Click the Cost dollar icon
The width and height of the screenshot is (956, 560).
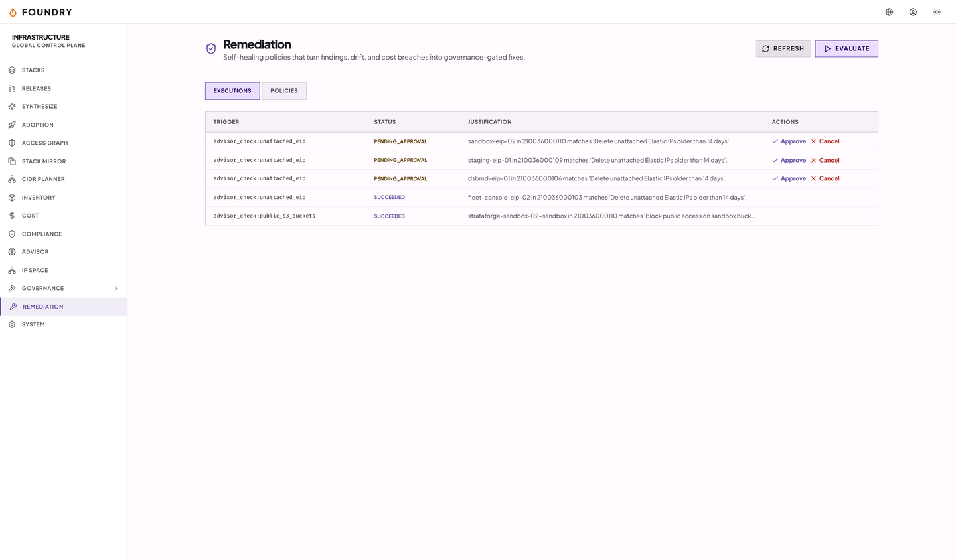[12, 216]
